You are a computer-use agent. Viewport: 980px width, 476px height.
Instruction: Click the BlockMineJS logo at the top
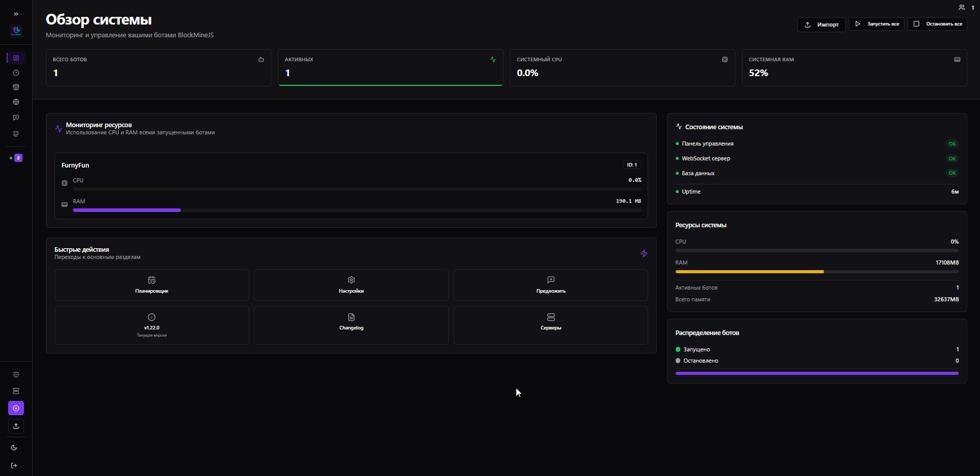pyautogui.click(x=16, y=31)
